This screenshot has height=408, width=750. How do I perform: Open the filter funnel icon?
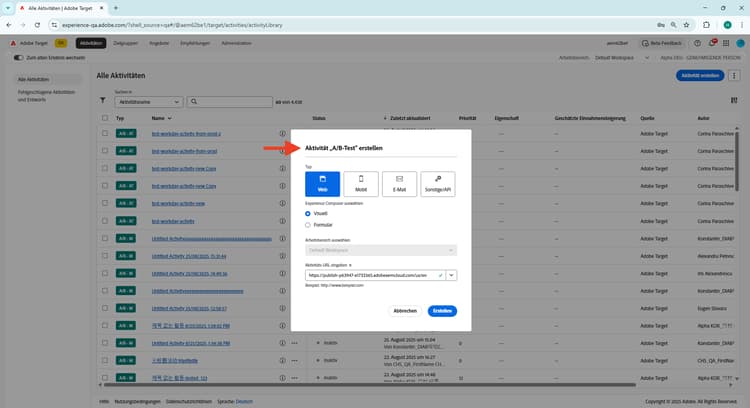point(103,100)
